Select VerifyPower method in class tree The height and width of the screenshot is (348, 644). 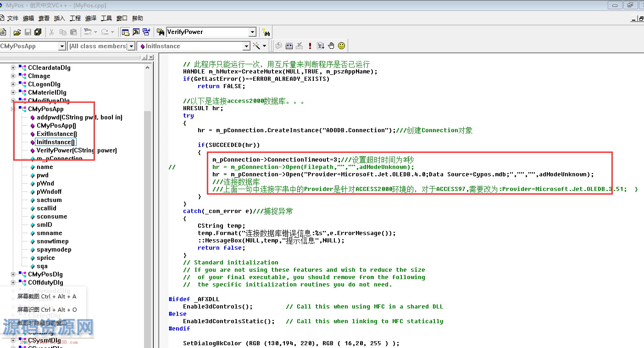pyautogui.click(x=77, y=151)
